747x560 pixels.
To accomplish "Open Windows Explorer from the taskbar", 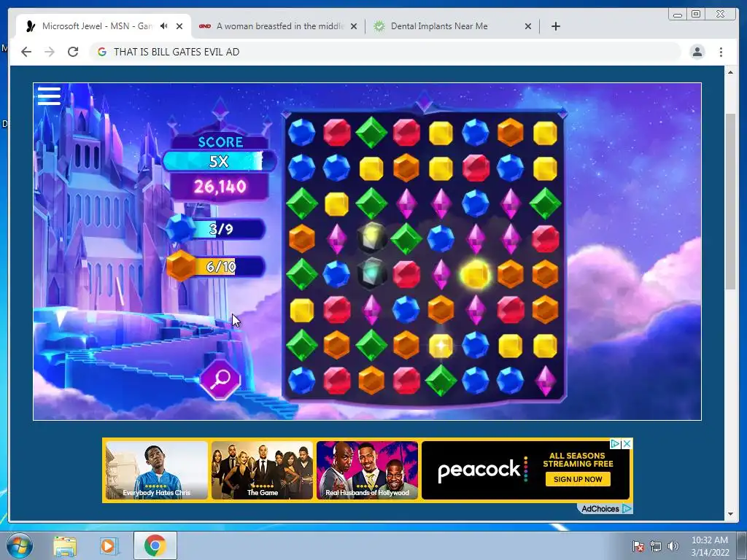I will pyautogui.click(x=65, y=546).
